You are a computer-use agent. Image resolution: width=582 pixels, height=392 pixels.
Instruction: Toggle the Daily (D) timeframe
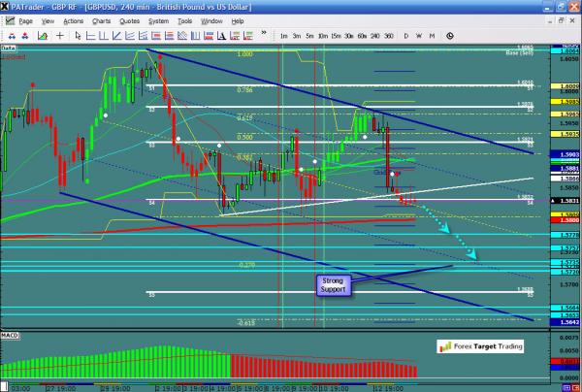pos(405,36)
